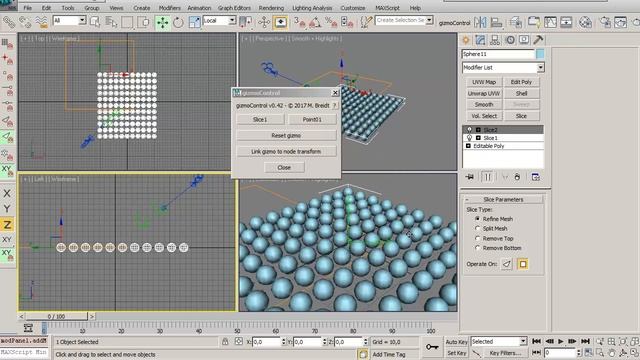Toggle Slice2 modifier lightbulb

point(469,130)
